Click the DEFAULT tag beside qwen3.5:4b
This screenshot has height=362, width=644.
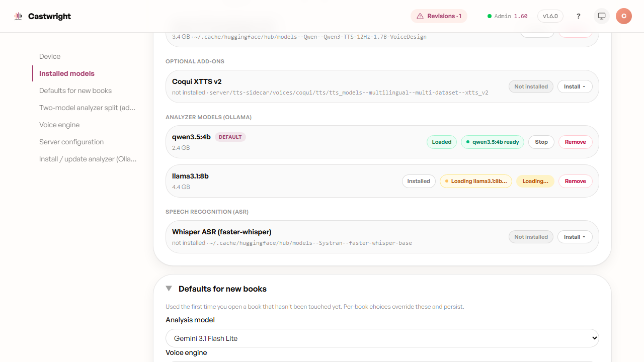pos(230,137)
